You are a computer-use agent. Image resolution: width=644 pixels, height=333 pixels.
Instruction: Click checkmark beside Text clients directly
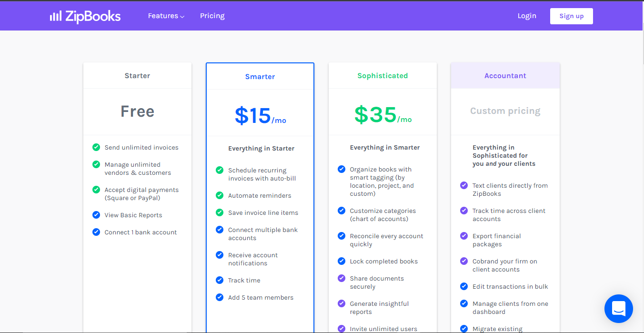click(x=464, y=185)
